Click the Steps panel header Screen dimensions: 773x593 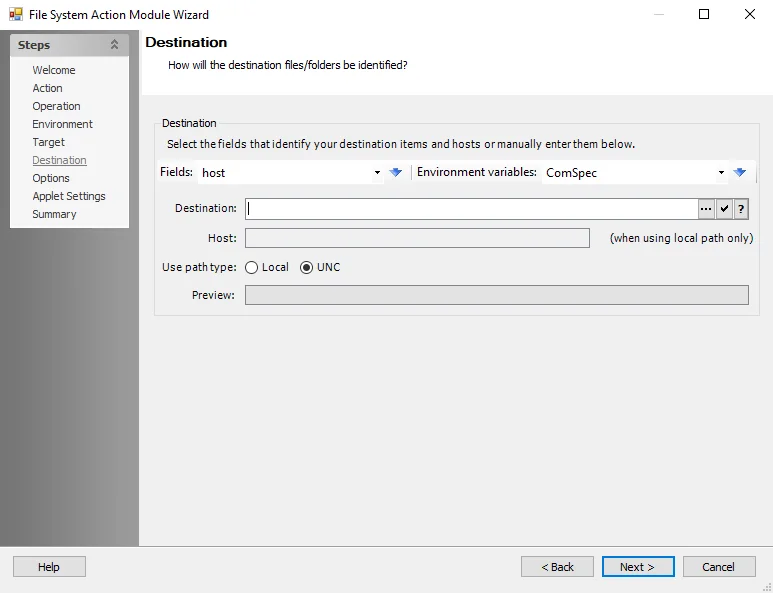[x=70, y=45]
